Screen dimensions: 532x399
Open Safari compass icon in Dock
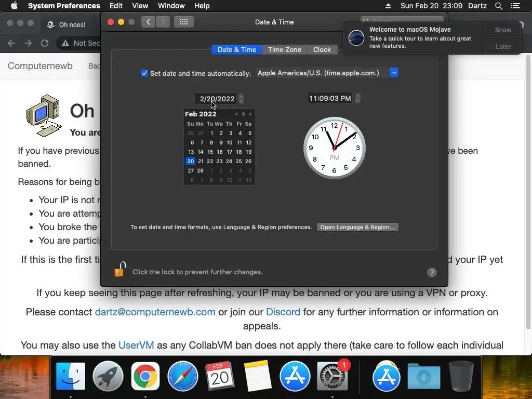[x=182, y=376]
